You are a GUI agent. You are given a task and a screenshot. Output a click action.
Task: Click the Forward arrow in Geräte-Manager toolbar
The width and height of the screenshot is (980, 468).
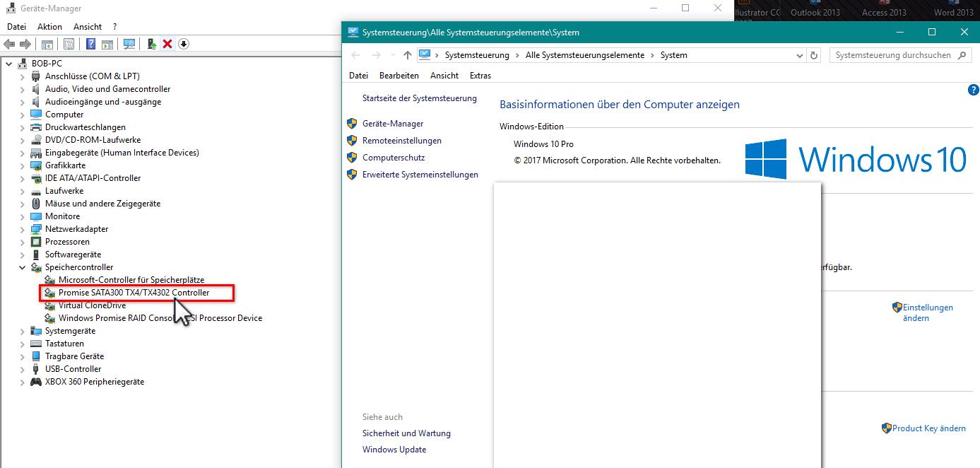click(25, 44)
